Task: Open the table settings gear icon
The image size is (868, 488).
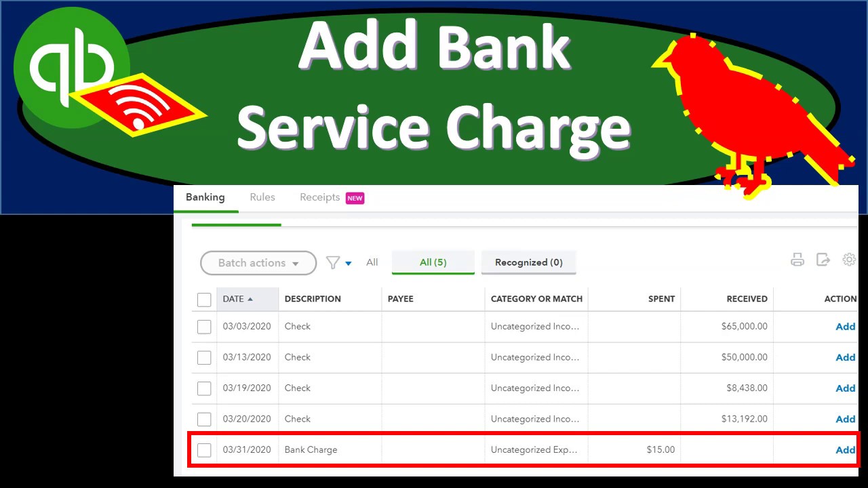Action: [x=849, y=260]
